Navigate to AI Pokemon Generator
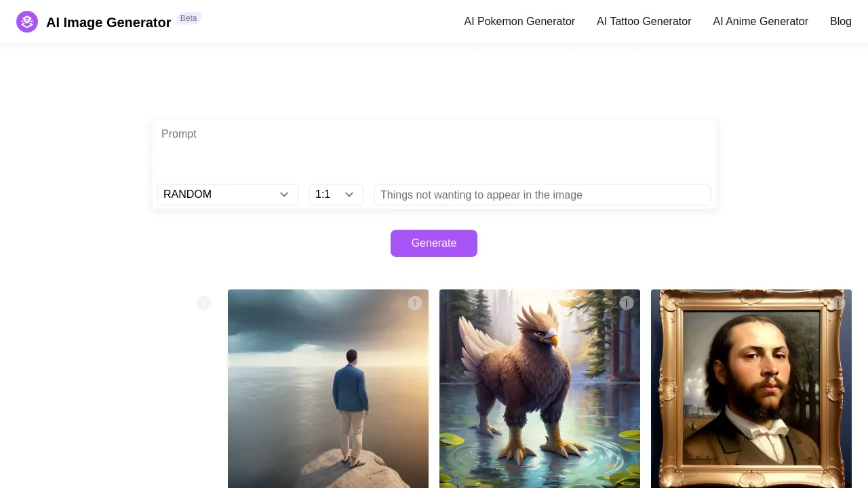This screenshot has width=868, height=488. click(519, 21)
